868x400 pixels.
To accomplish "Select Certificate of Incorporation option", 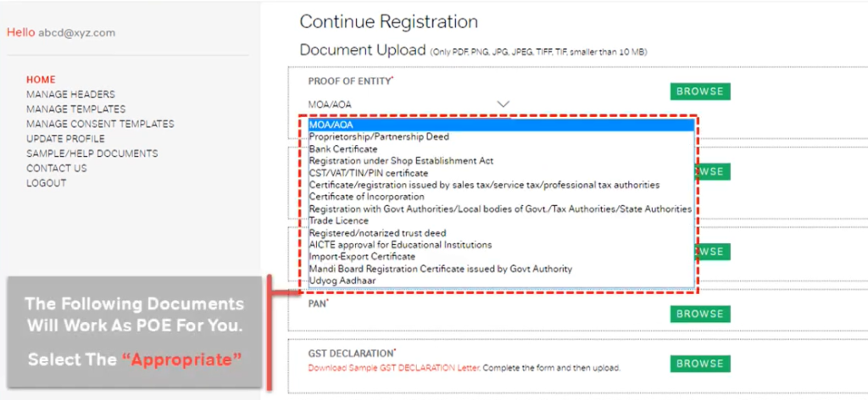I will tap(502, 197).
